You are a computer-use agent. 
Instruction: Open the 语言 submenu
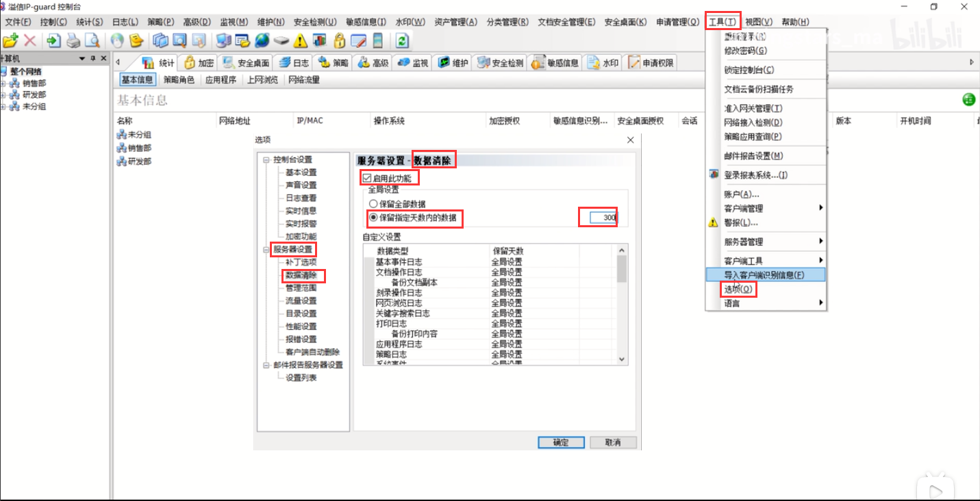766,303
